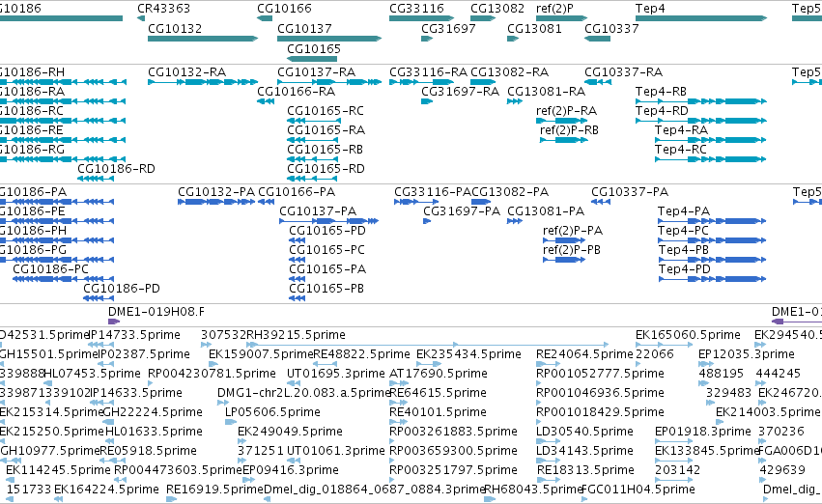Select the ref(2)P-RB transcript label
The width and height of the screenshot is (822, 504).
point(569,130)
